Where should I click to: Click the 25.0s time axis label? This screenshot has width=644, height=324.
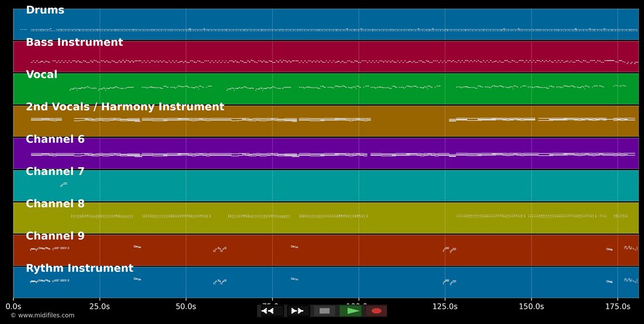tap(100, 306)
